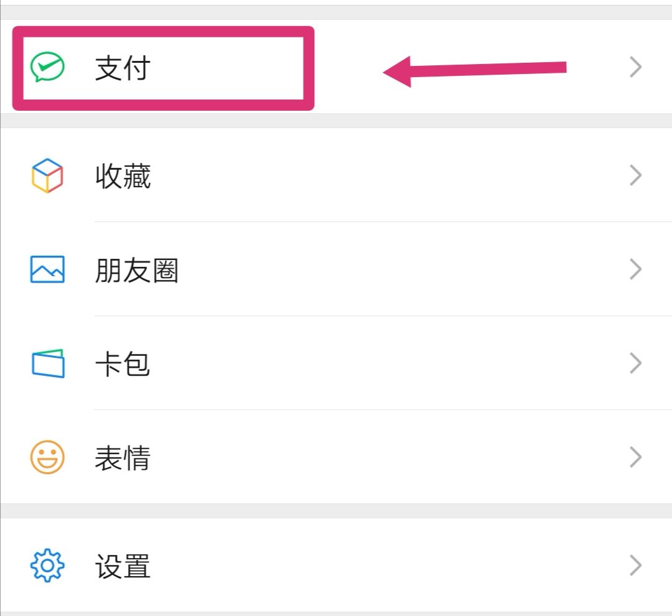The image size is (672, 616).
Task: Tap the green WeChat Pay checkmark icon
Action: (47, 67)
